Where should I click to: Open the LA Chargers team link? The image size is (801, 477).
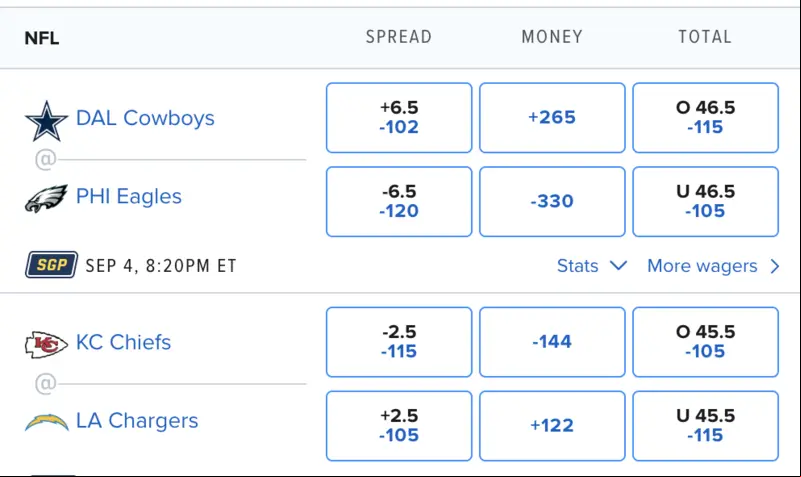(x=137, y=421)
